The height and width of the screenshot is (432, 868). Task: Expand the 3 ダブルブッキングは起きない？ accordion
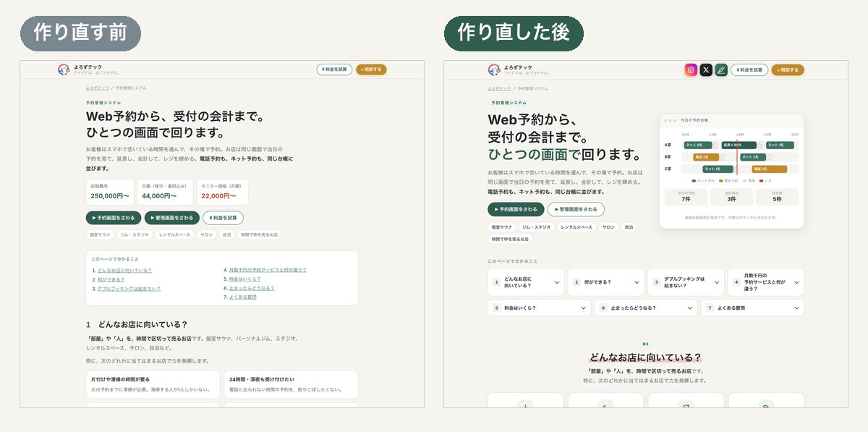pyautogui.click(x=686, y=282)
